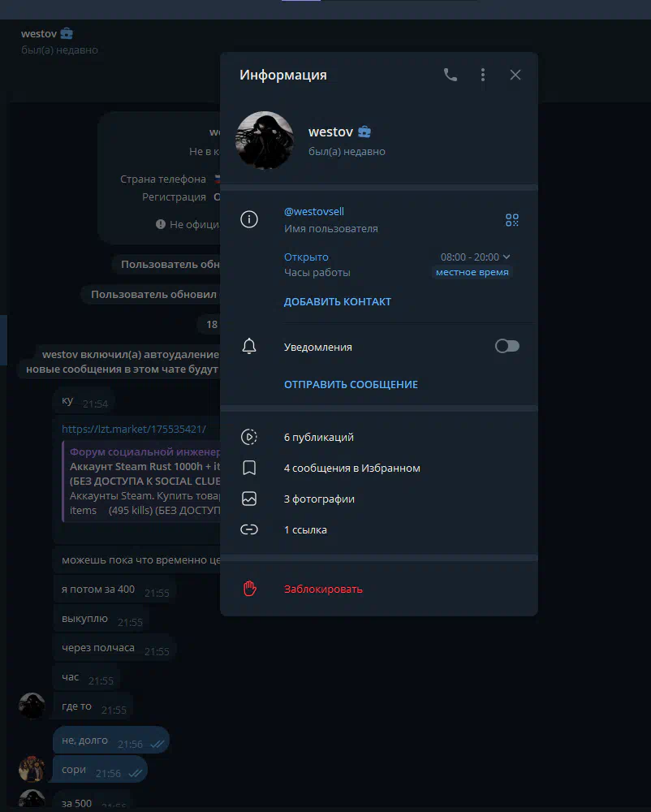Open the @westovsell username link
Image resolution: width=651 pixels, height=812 pixels.
coord(313,211)
